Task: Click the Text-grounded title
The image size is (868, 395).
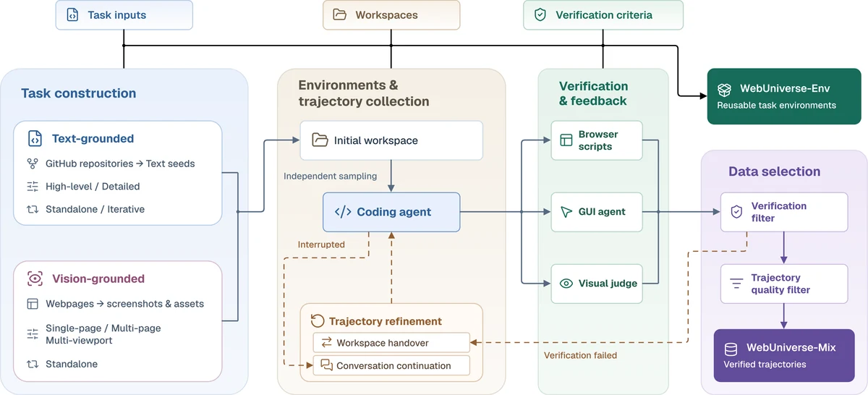Action: coord(93,139)
